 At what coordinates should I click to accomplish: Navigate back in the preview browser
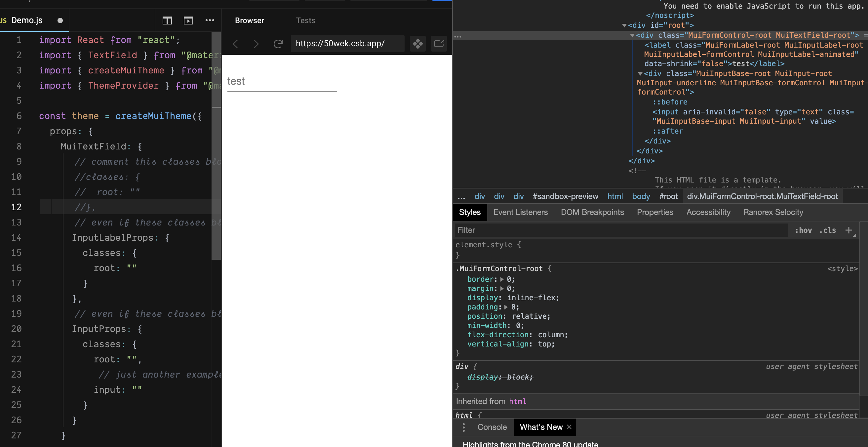[x=236, y=44]
